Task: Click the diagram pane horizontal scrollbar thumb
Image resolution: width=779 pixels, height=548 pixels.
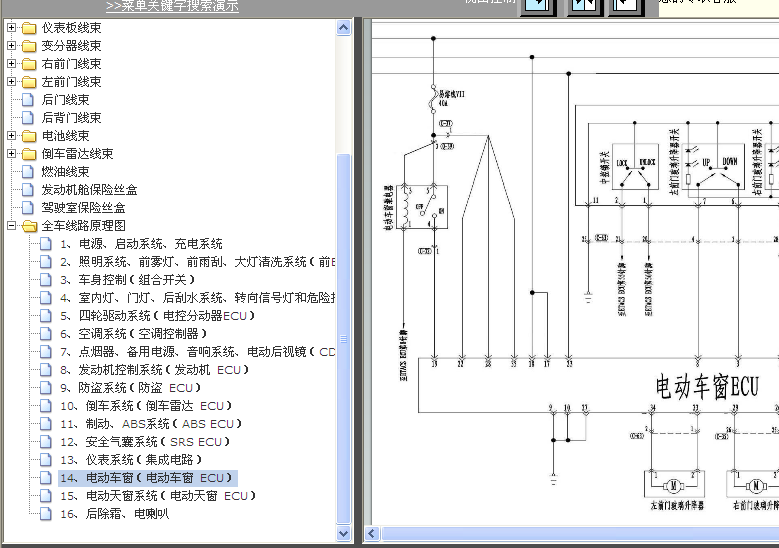Action: 580,534
